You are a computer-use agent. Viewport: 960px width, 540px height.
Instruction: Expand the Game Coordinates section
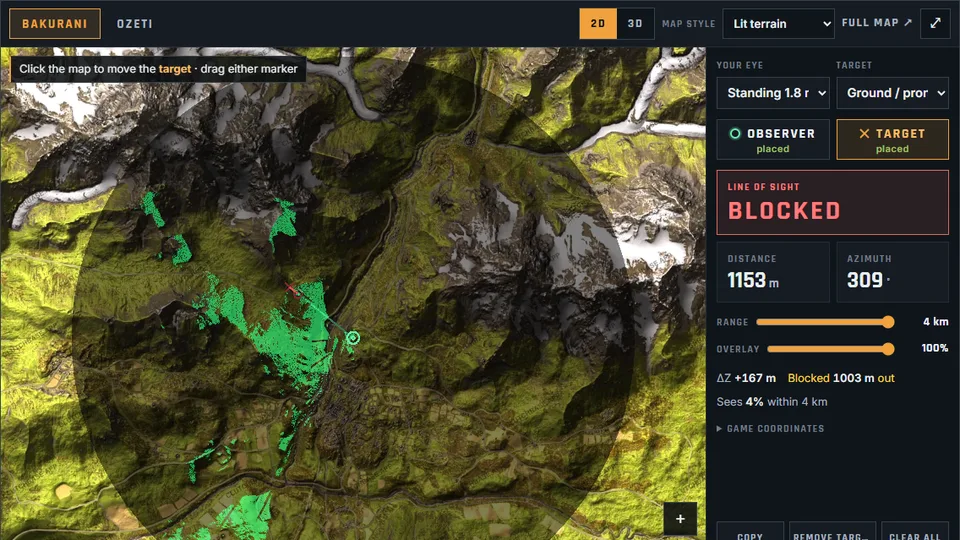click(770, 429)
